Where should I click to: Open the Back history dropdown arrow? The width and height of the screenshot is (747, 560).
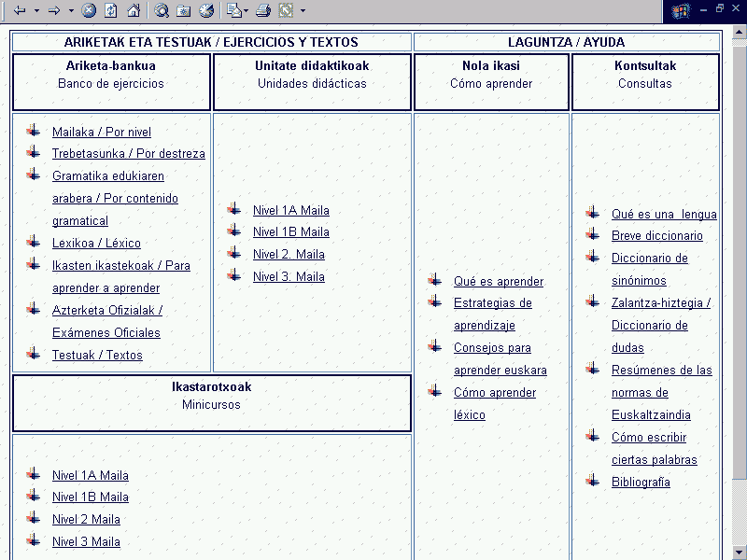click(36, 10)
